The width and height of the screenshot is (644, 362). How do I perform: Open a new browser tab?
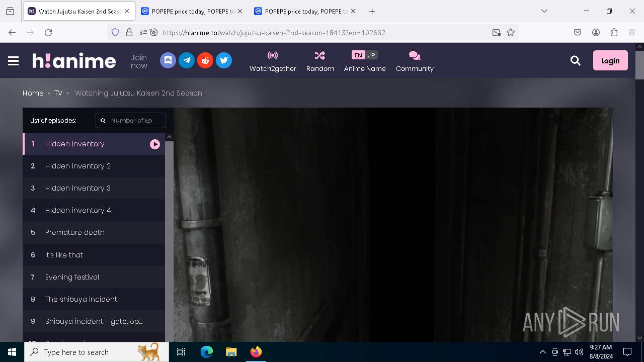pyautogui.click(x=372, y=11)
